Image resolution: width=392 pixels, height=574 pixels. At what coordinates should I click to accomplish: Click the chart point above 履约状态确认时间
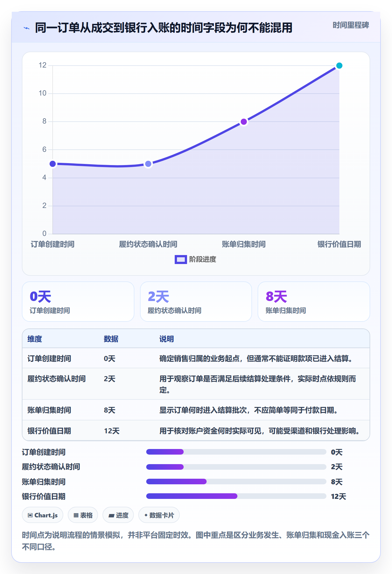tap(148, 164)
